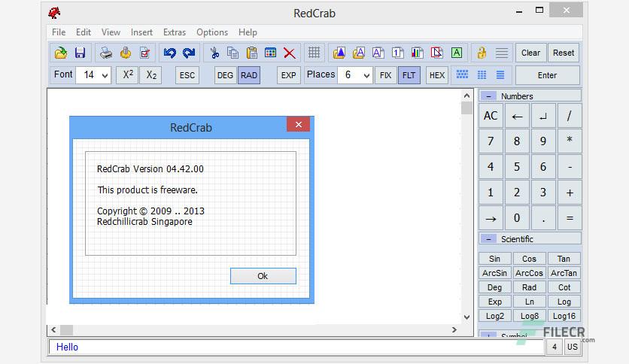Click the ArcSin function button
Viewport: 629px width, 364px height.
494,273
